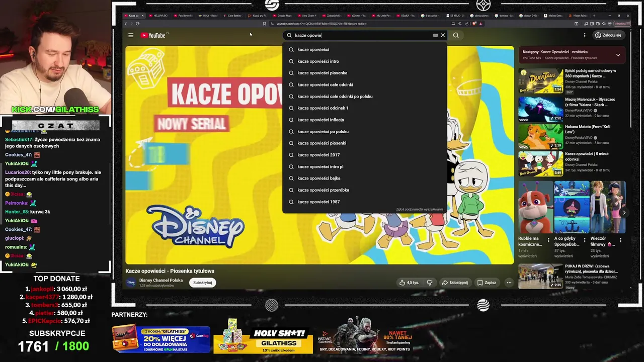Click video title 'Kacze opowieści - Piosenka tytułowa'

tap(170, 271)
